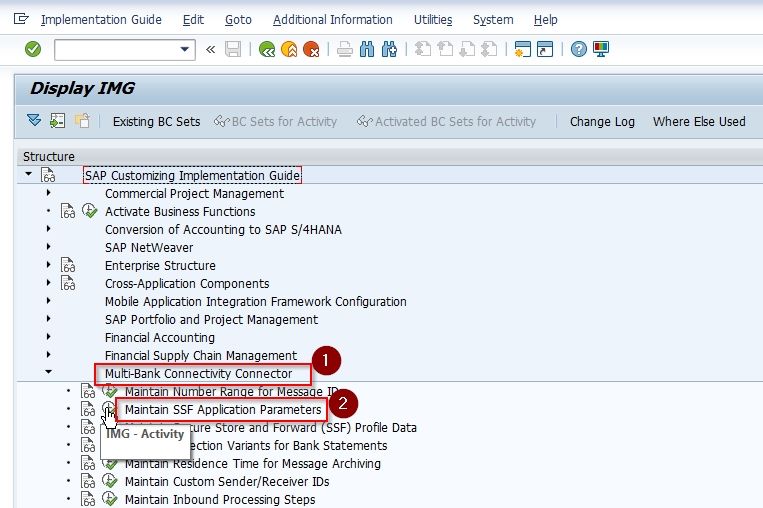Execute activity icon for Activate Business Functions

point(90,211)
